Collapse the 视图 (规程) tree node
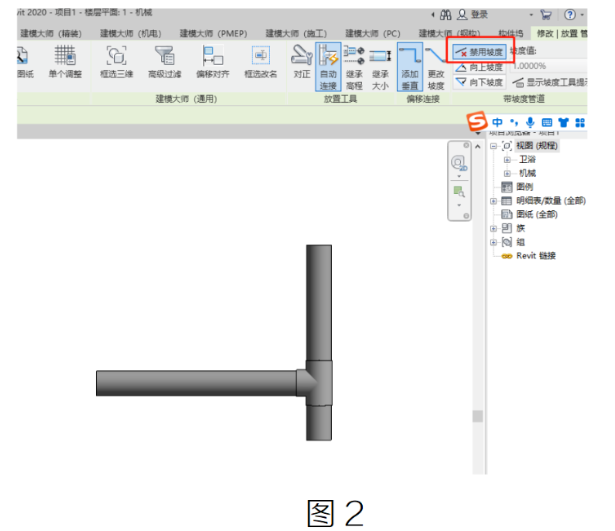The width and height of the screenshot is (615, 531). coord(493,146)
